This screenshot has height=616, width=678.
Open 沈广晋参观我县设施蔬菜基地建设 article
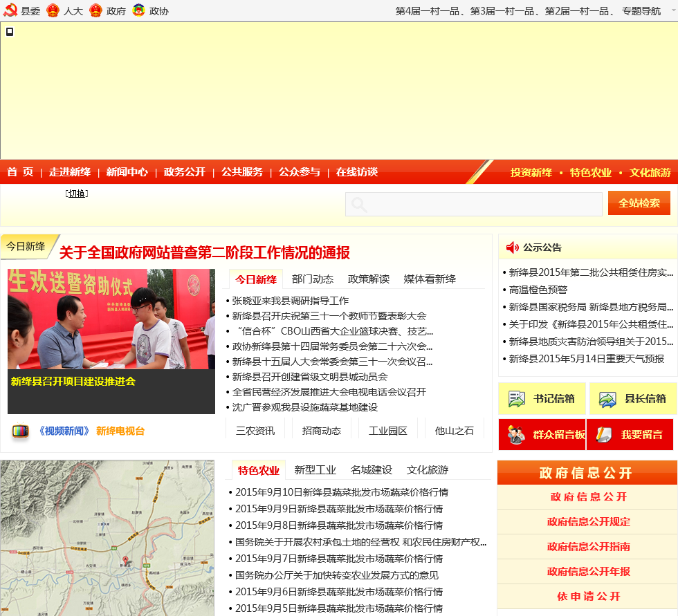point(305,407)
